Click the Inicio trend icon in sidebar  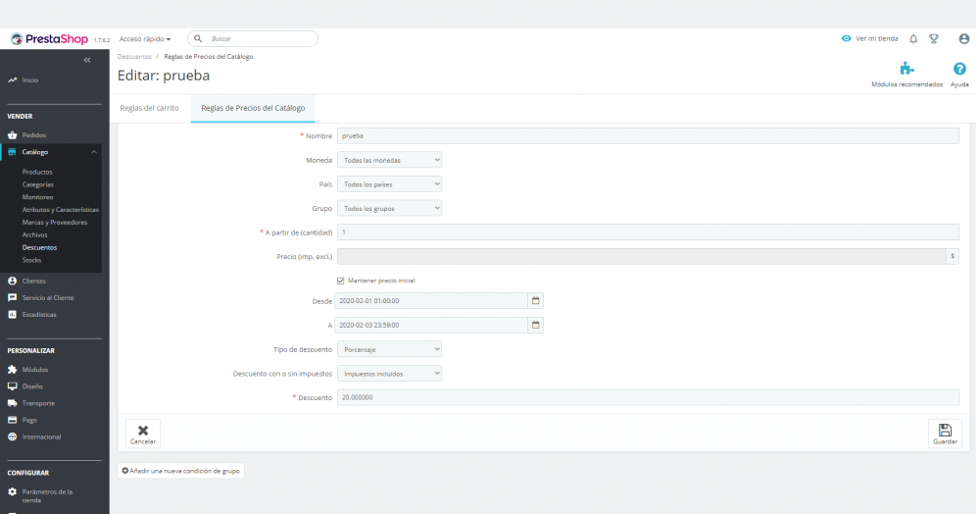point(12,80)
